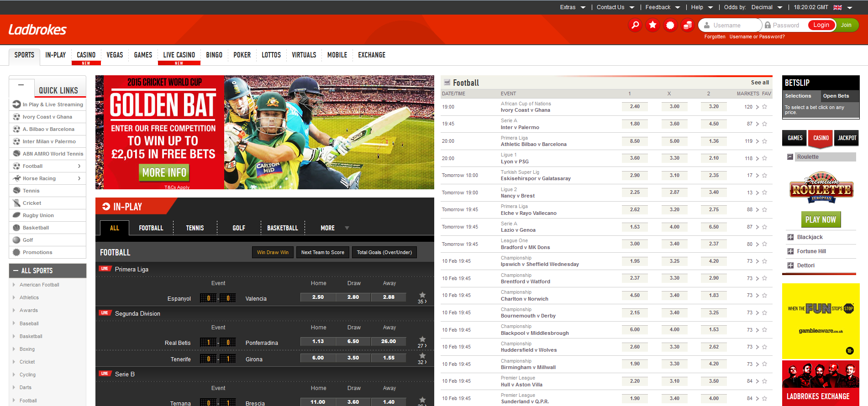Image resolution: width=868 pixels, height=406 pixels.
Task: Click the star icon for Real Betis v Ponferradina
Action: pos(422,339)
